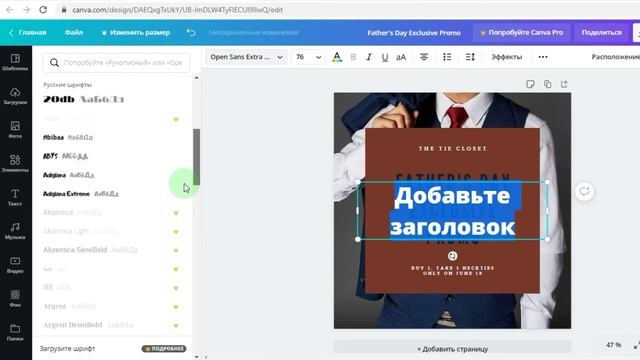The width and height of the screenshot is (640, 360).
Task: Open the text color picker
Action: click(337, 57)
